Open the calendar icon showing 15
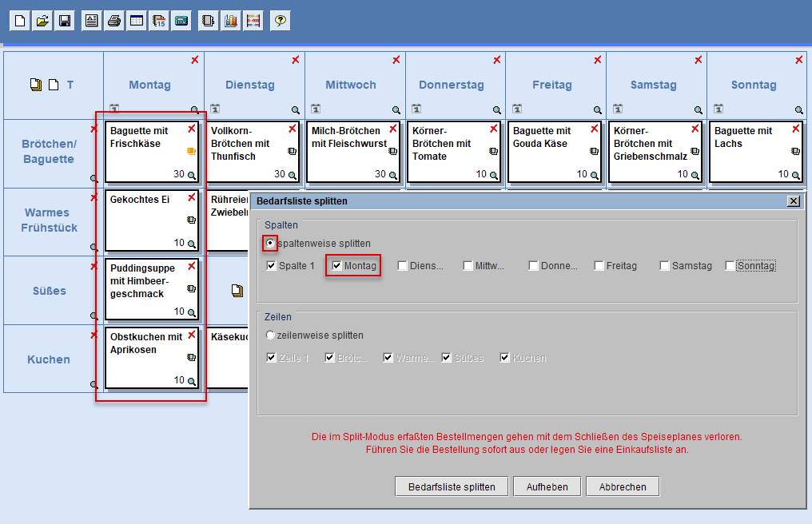The image size is (812, 524). pyautogui.click(x=159, y=22)
